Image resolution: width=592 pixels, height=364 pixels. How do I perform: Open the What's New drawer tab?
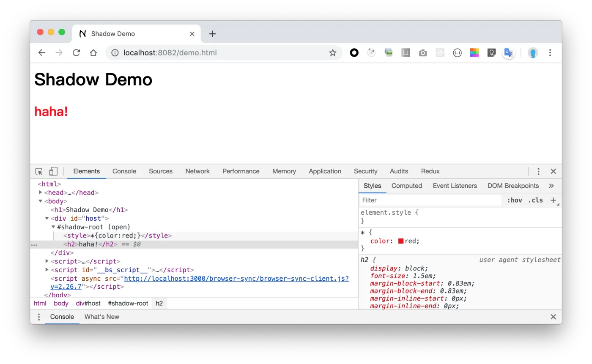coord(102,317)
